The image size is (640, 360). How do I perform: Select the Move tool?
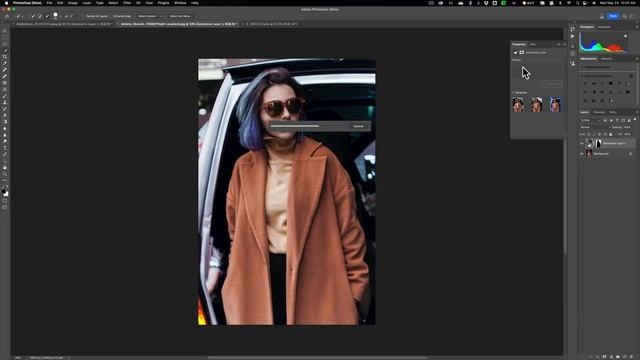pos(5,31)
